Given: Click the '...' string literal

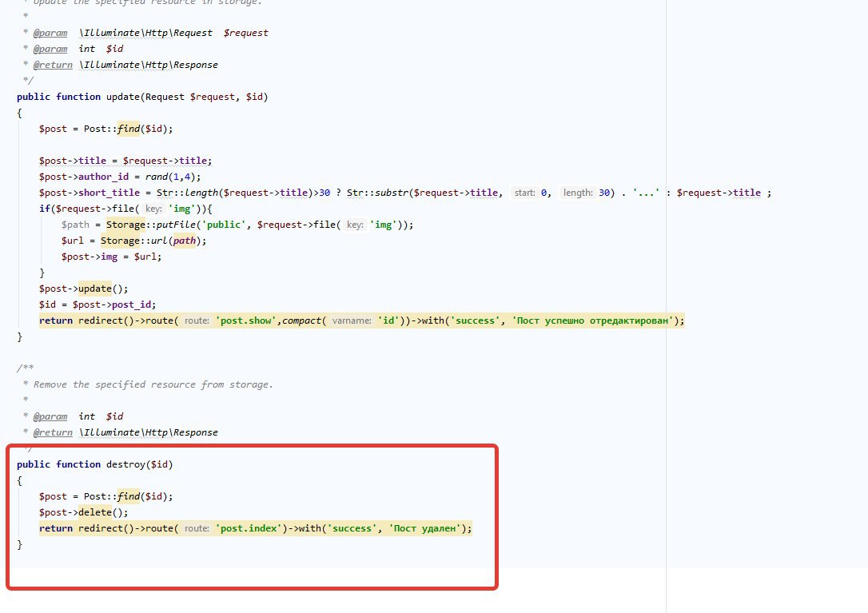Looking at the screenshot, I should [x=646, y=193].
